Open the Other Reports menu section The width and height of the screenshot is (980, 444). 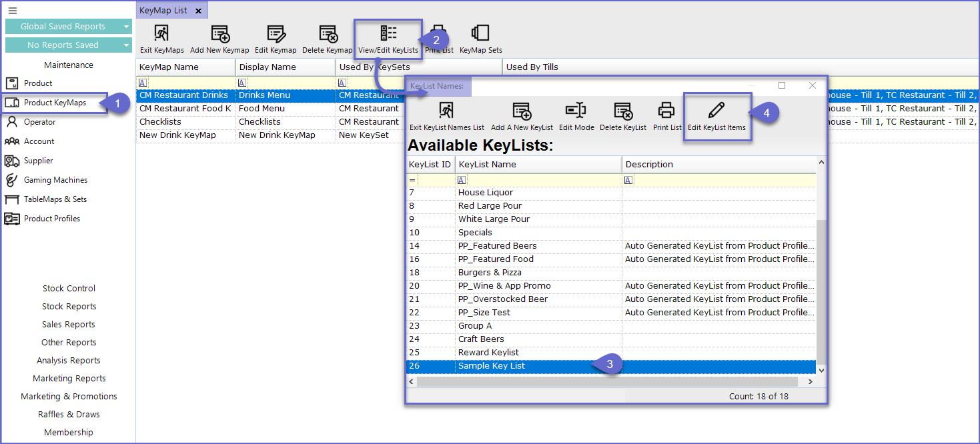tap(69, 343)
